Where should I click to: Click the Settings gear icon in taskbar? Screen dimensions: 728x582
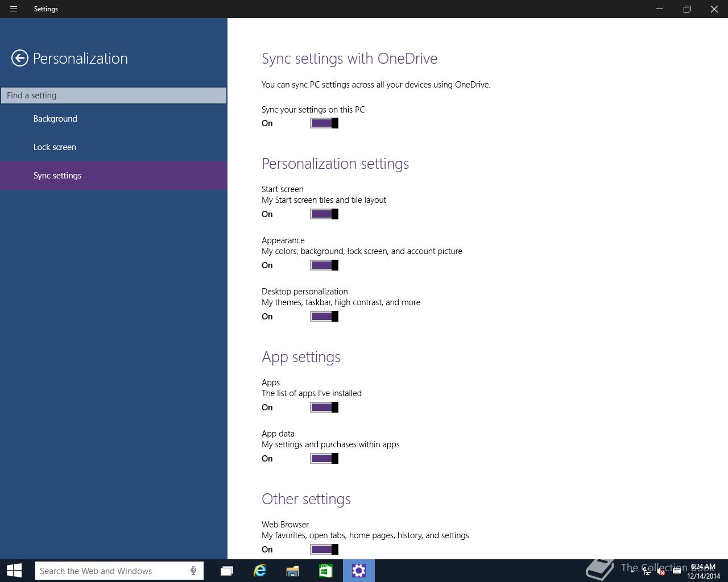359,571
